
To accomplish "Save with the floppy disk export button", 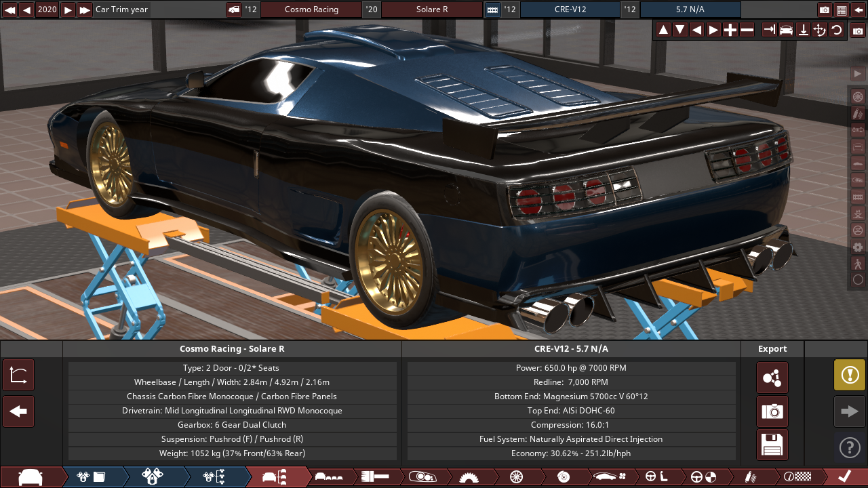I will coord(772,445).
